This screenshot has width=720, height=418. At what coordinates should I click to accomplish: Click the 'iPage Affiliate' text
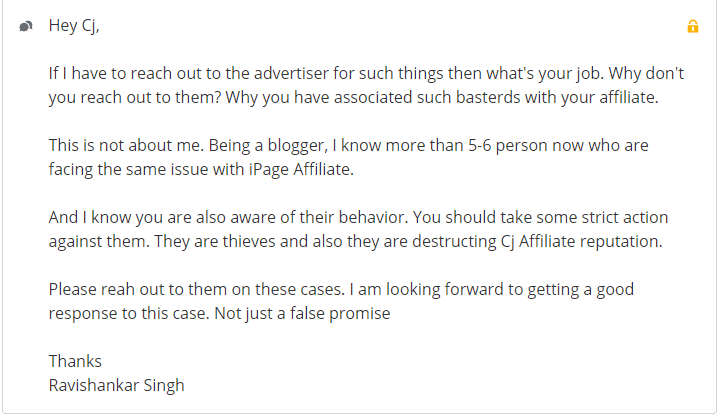pos(301,169)
